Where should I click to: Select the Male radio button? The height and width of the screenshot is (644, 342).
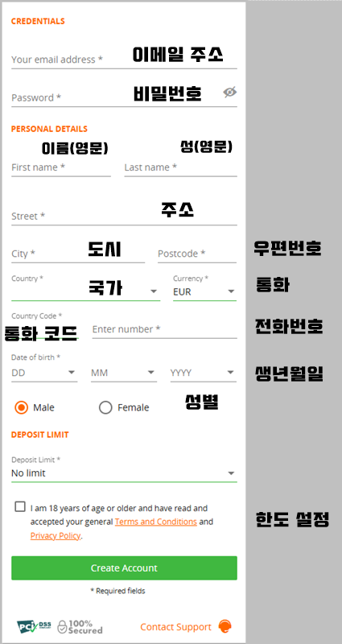21,407
